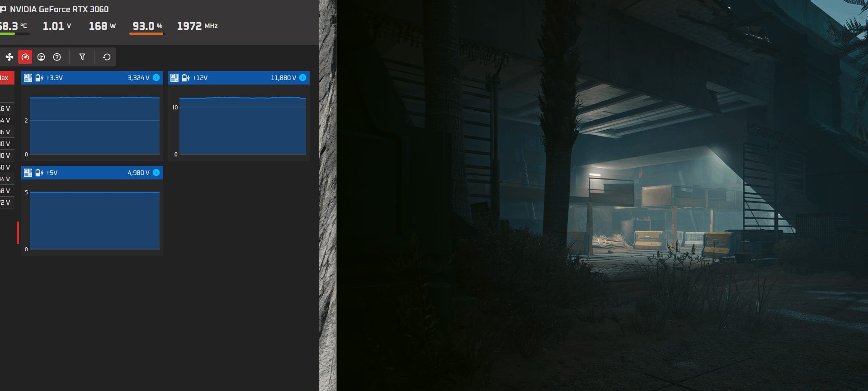This screenshot has height=391, width=868.
Task: Click the orange GPU load progress bar
Action: coord(146,34)
